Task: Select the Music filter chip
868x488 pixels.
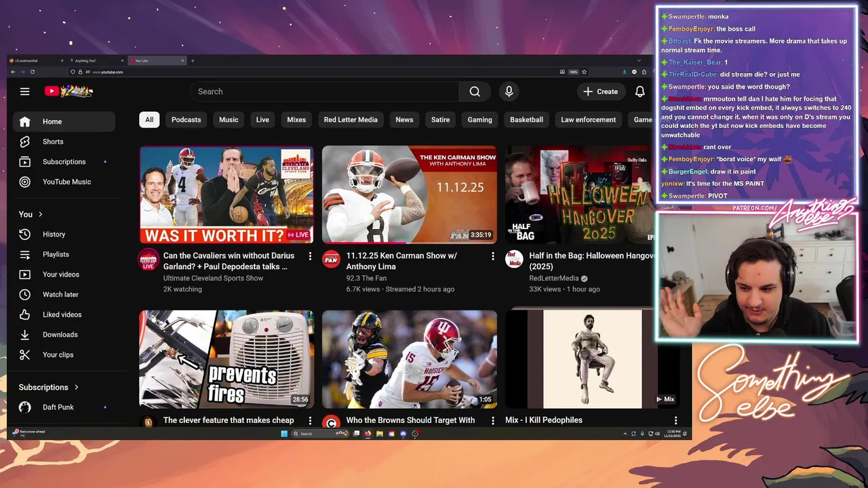Action: [x=229, y=120]
